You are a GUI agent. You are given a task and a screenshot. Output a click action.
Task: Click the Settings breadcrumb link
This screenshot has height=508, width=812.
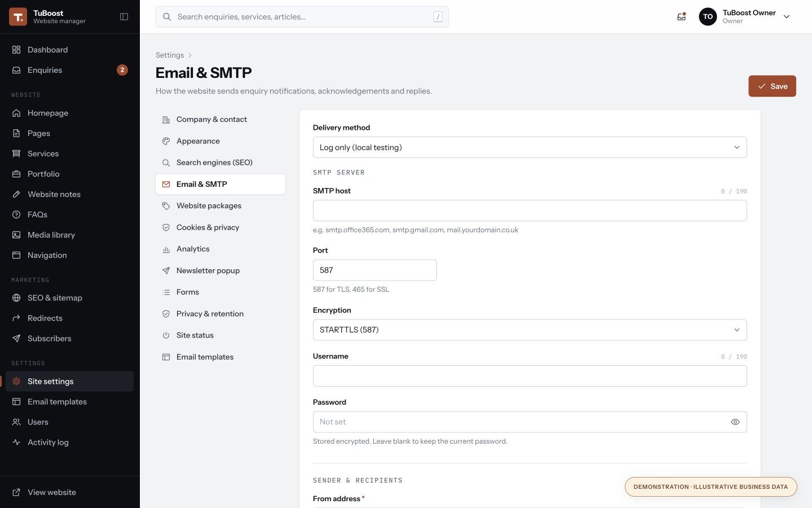click(x=170, y=55)
